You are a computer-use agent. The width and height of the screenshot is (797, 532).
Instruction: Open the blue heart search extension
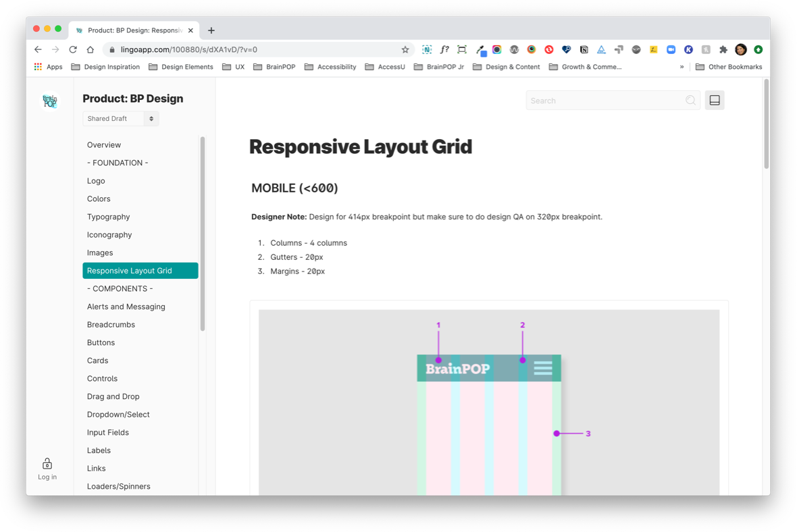(566, 49)
